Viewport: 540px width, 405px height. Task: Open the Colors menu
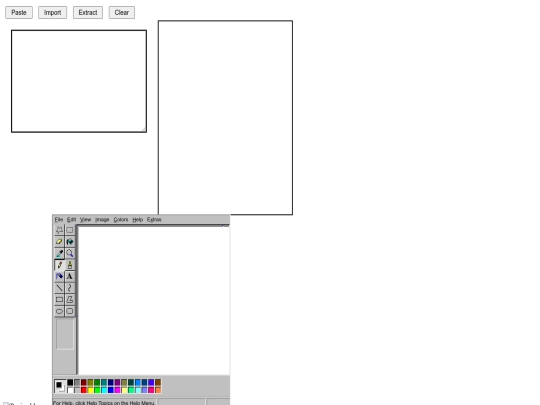click(x=121, y=219)
